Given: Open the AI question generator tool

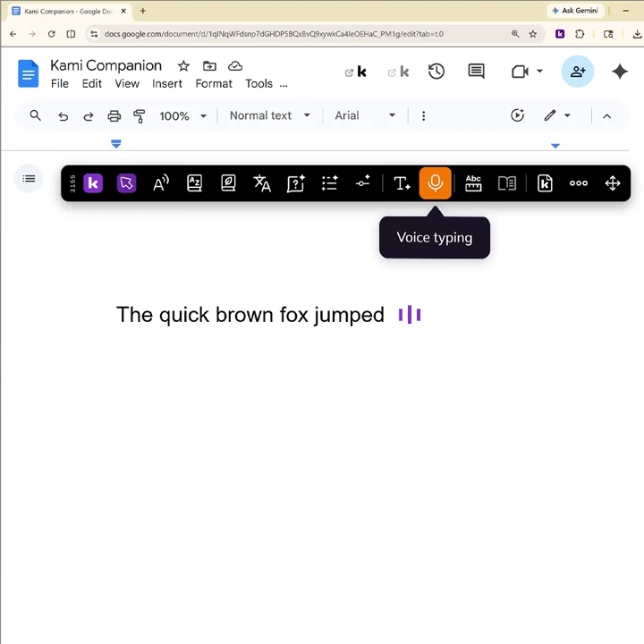Looking at the screenshot, I should [x=296, y=183].
